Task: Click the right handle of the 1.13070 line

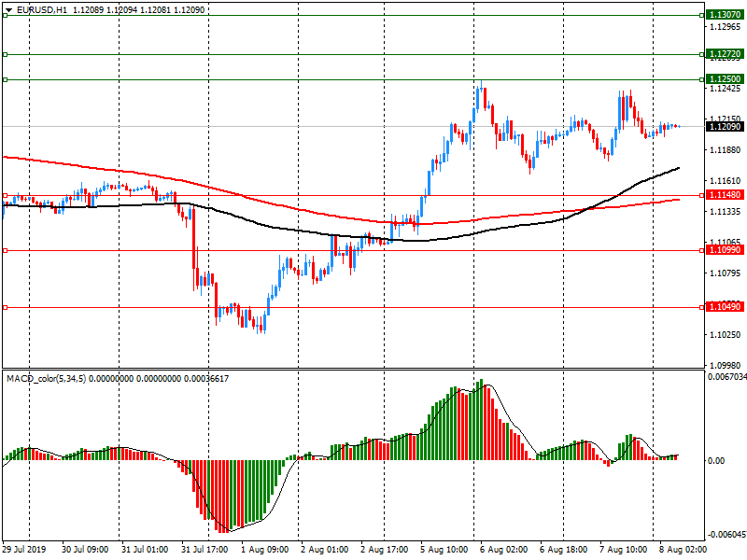Action: point(702,16)
